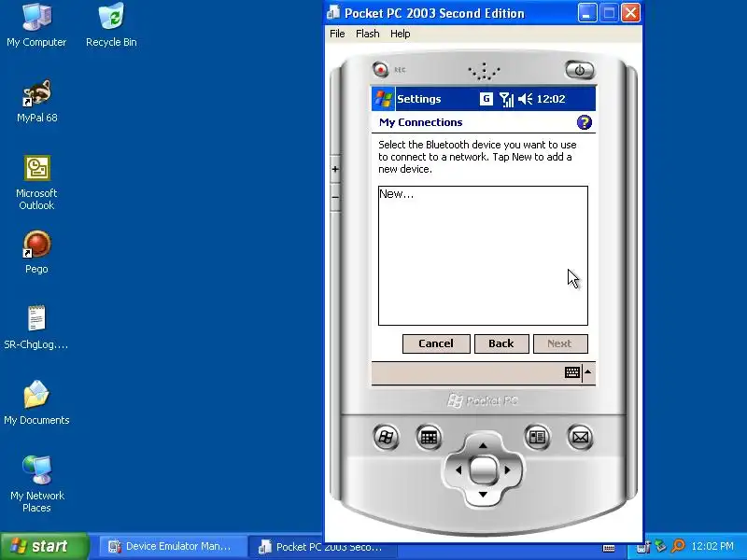Open the Flash menu
The width and height of the screenshot is (747, 560).
pyautogui.click(x=367, y=34)
